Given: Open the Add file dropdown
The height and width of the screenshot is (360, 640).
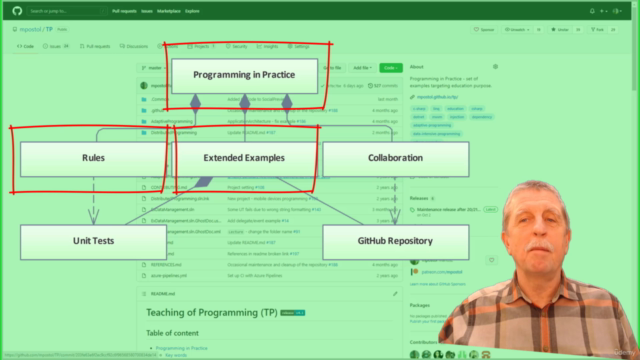Looking at the screenshot, I should 362,68.
